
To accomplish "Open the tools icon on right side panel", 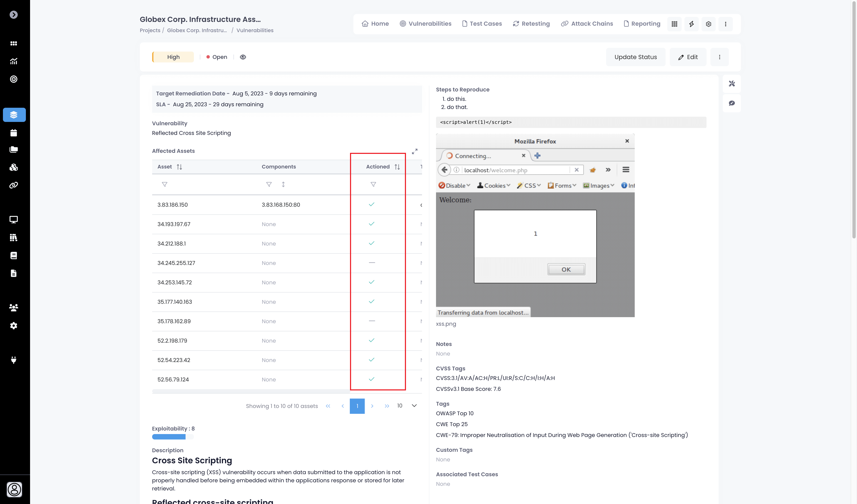I will [732, 84].
